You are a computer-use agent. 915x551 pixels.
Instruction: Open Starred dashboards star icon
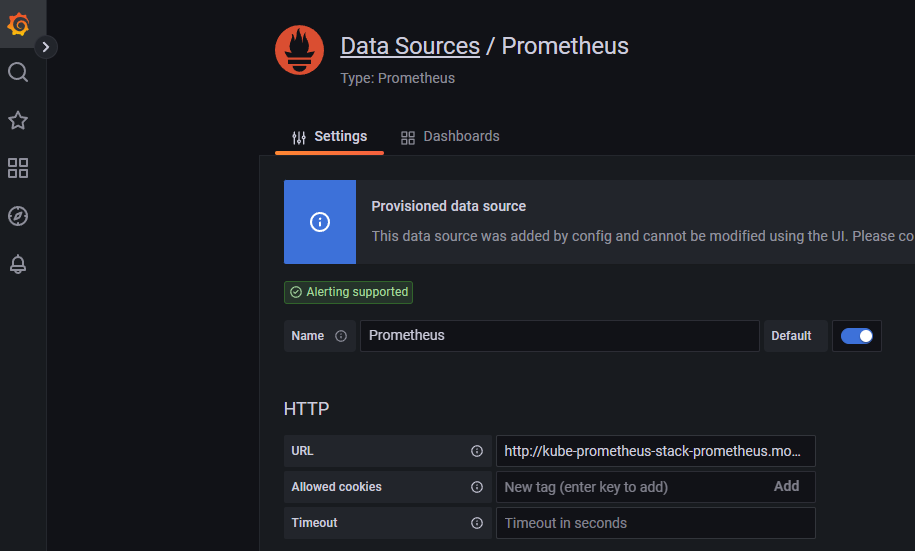[x=18, y=120]
